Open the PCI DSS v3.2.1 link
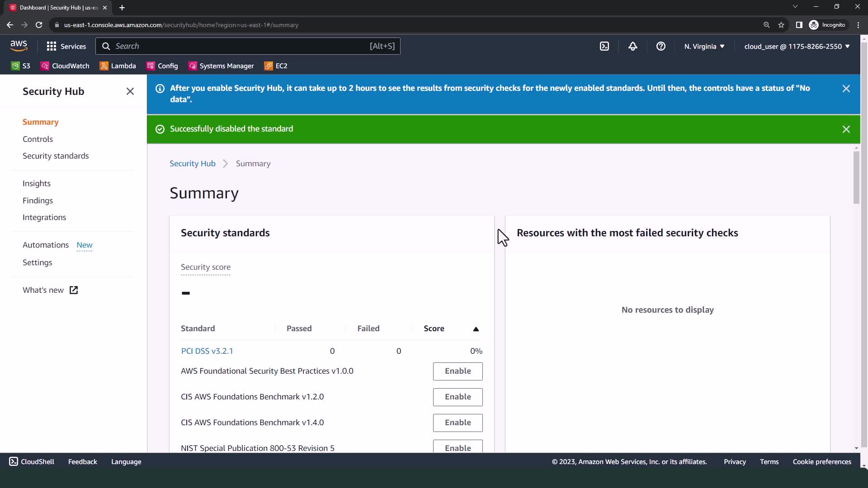Image resolution: width=868 pixels, height=488 pixels. point(207,351)
